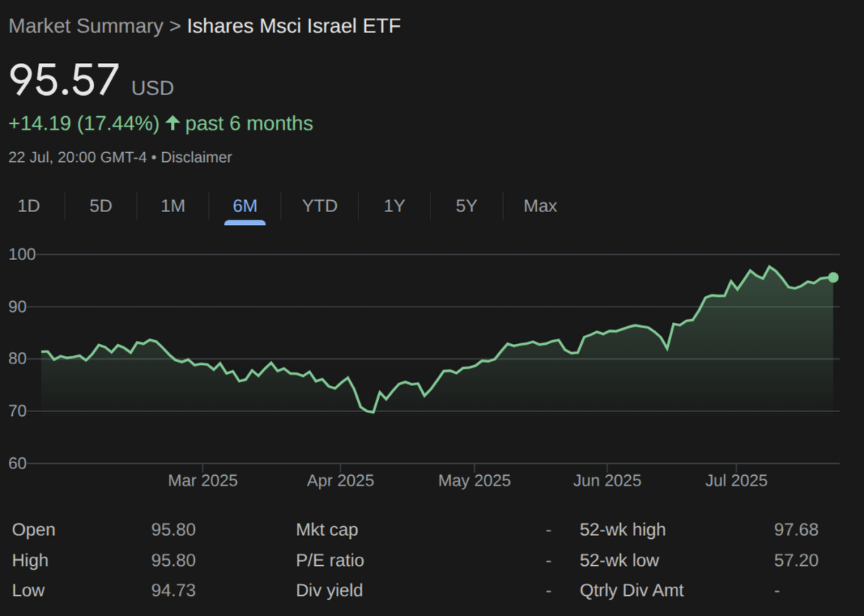Click the Jun 2025 axis label
Image resolution: width=864 pixels, height=616 pixels.
click(x=607, y=480)
